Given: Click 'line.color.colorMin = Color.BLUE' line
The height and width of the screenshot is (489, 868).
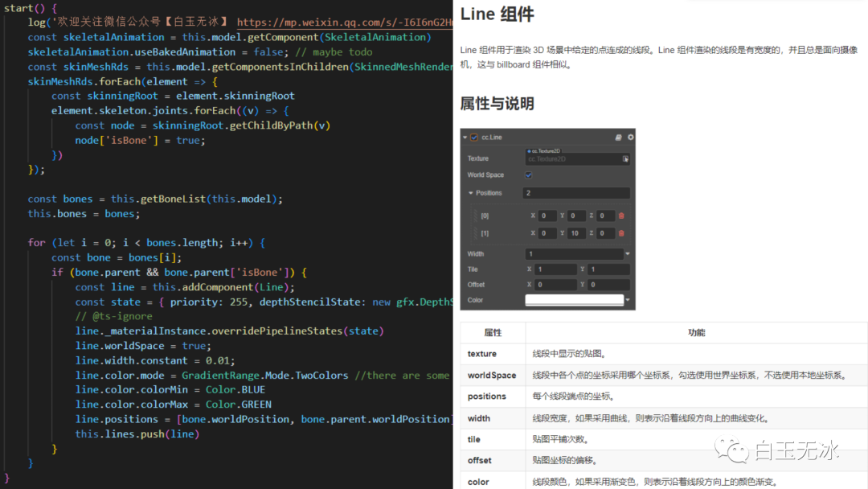Looking at the screenshot, I should tap(170, 390).
